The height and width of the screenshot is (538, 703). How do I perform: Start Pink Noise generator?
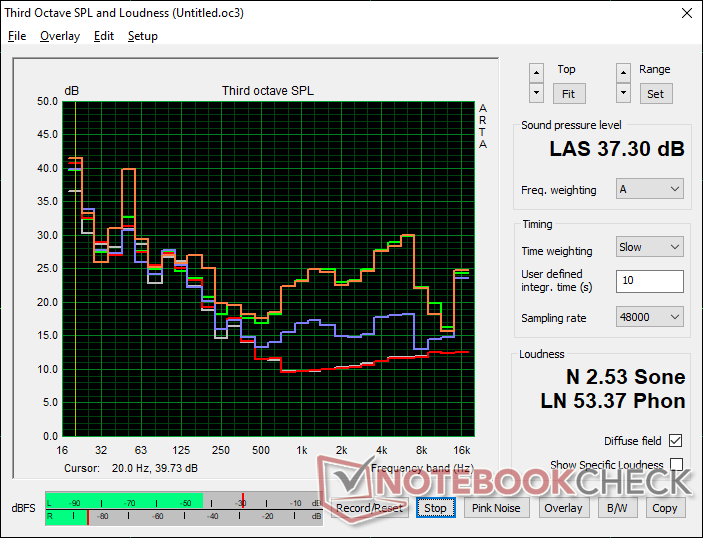click(x=496, y=508)
